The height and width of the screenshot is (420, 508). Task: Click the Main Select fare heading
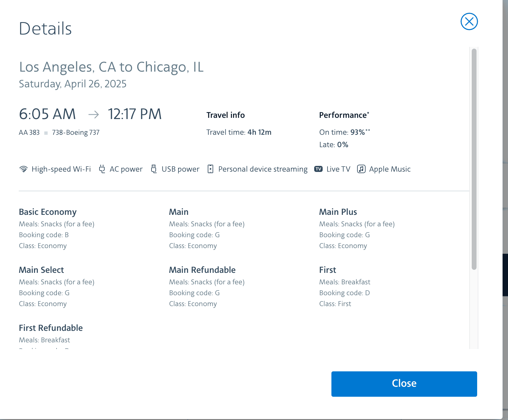(41, 270)
